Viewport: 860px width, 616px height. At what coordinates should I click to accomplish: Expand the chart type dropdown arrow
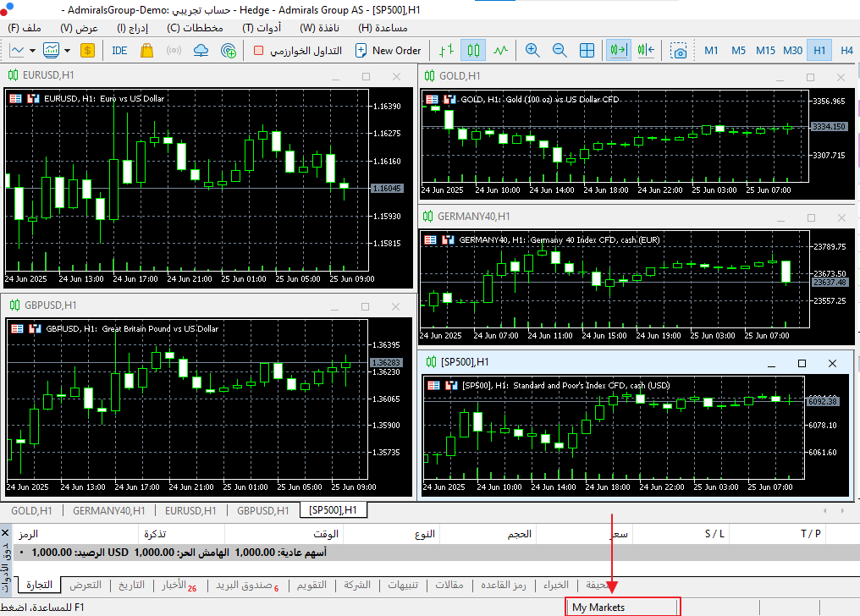(32, 51)
